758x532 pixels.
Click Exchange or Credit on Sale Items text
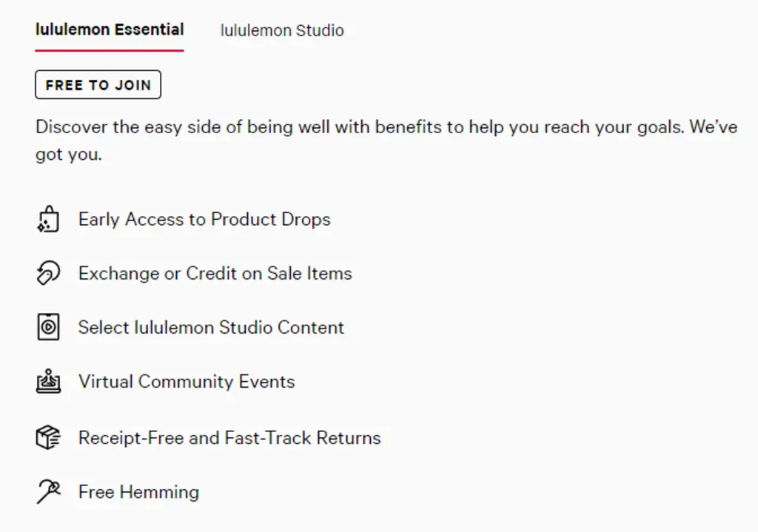click(x=215, y=273)
